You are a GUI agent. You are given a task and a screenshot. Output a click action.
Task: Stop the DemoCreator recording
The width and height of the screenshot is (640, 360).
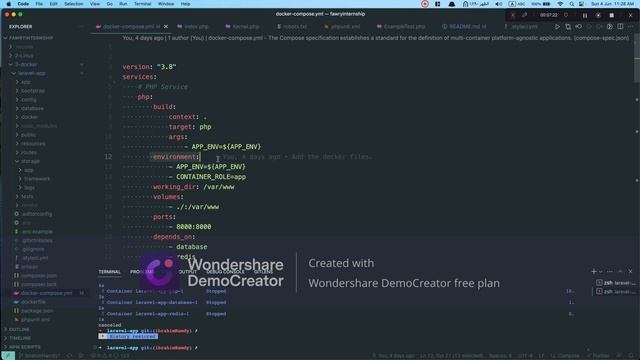[x=611, y=15]
